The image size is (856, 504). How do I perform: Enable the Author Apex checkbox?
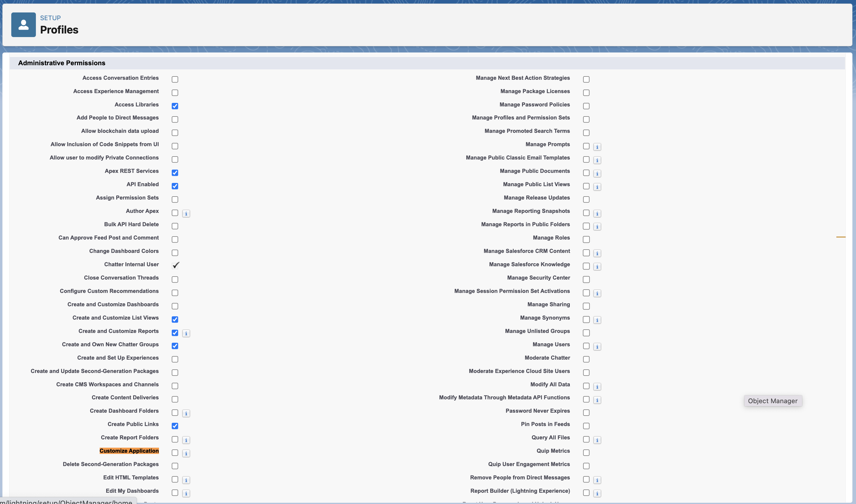(x=175, y=213)
